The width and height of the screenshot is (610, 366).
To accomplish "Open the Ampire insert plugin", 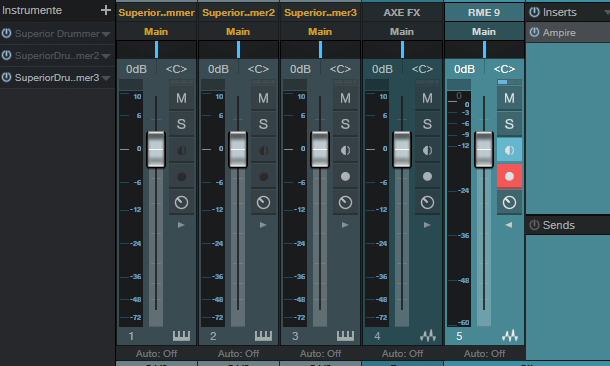I will [x=559, y=33].
